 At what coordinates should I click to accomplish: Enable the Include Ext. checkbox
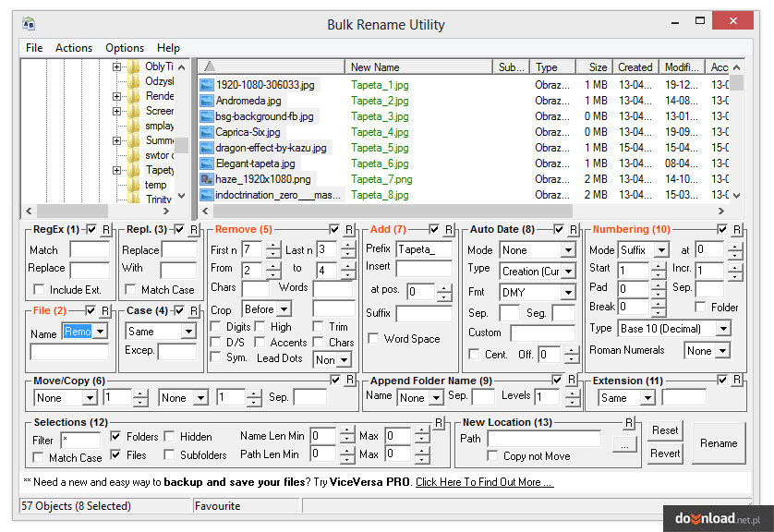coord(39,289)
